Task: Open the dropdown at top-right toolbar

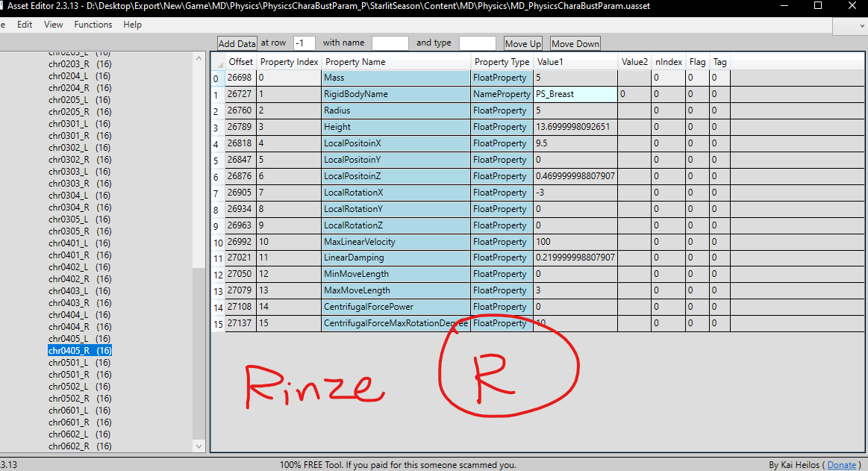Action: point(861,25)
